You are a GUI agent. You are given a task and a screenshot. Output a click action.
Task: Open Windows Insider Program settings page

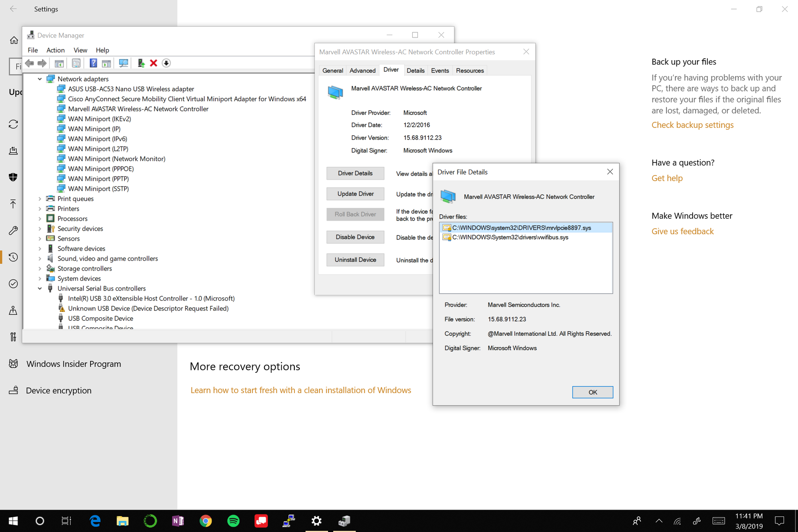[74, 364]
